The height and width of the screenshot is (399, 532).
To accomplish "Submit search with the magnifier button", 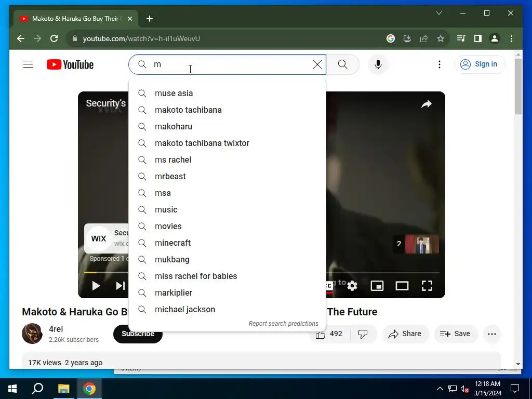I will [x=343, y=64].
